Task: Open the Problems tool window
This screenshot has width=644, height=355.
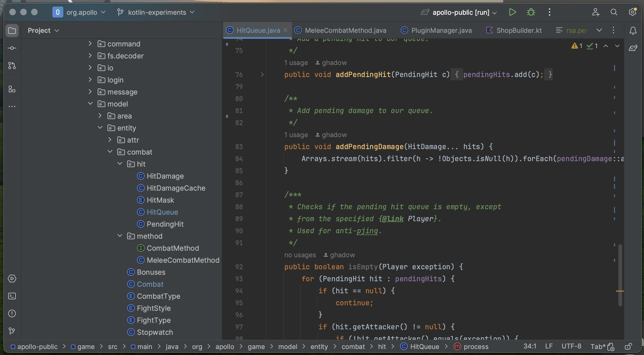Action: coord(12,313)
